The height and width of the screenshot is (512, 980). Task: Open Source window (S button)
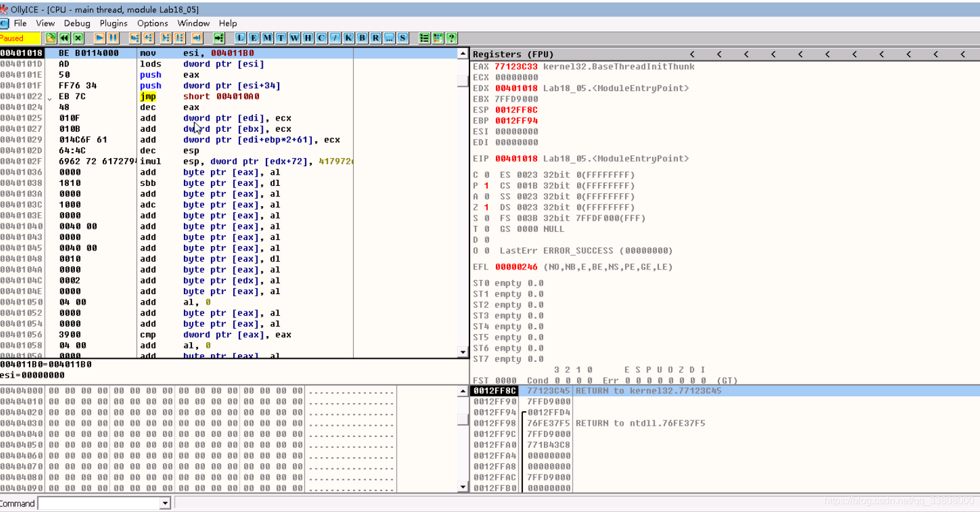pos(403,38)
